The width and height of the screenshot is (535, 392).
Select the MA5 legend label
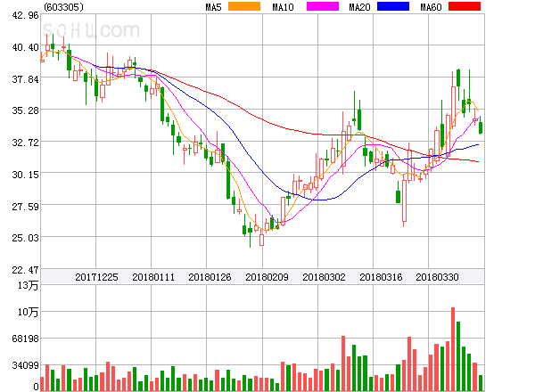coord(213,7)
